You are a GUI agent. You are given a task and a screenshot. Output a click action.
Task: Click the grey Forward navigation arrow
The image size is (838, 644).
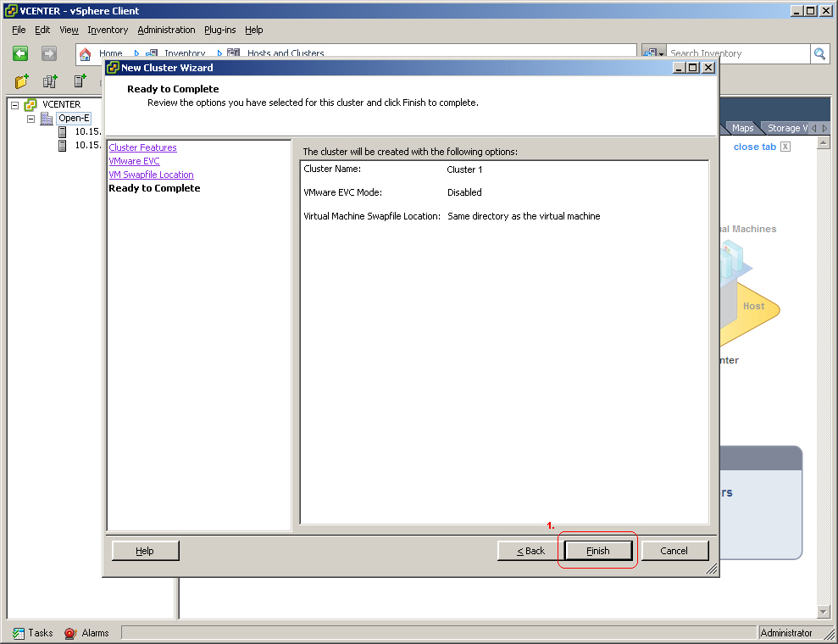pyautogui.click(x=48, y=53)
